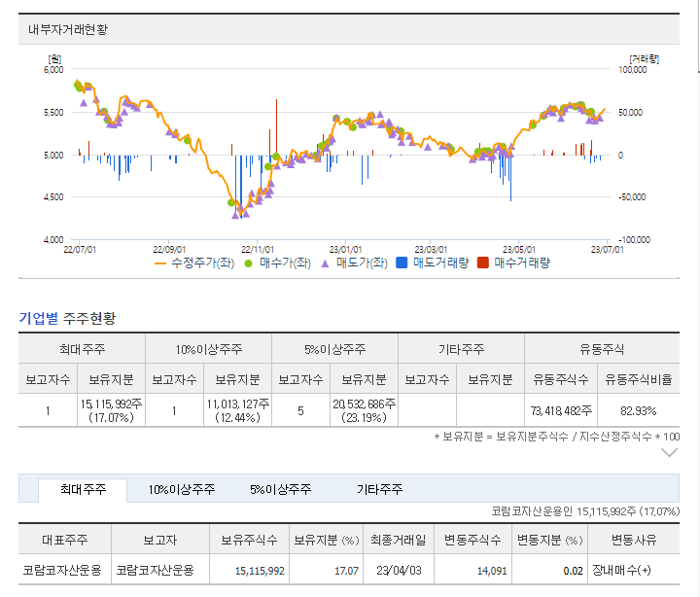
Task: Click the 최종거래일 column header
Action: coord(399,540)
